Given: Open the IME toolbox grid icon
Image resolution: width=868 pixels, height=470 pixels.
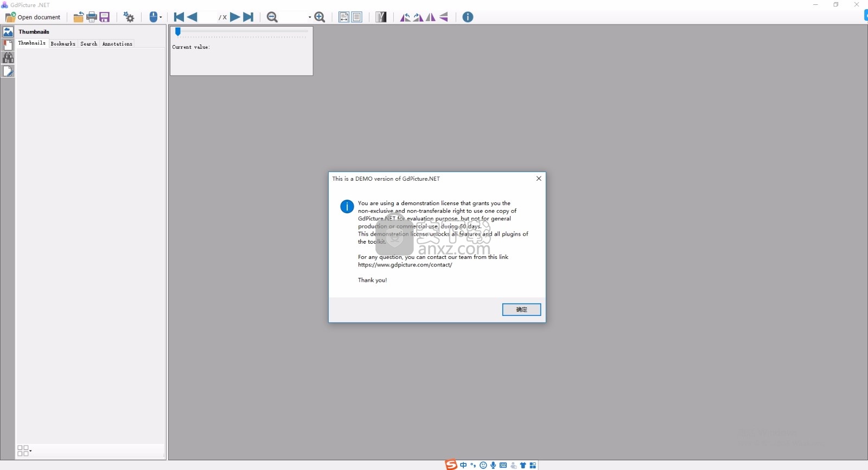Looking at the screenshot, I should (x=533, y=465).
